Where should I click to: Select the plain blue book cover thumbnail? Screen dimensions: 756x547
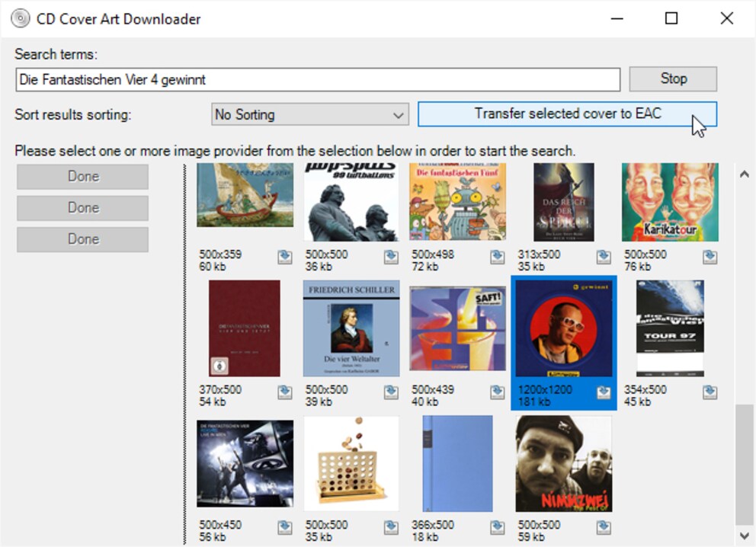pos(457,464)
